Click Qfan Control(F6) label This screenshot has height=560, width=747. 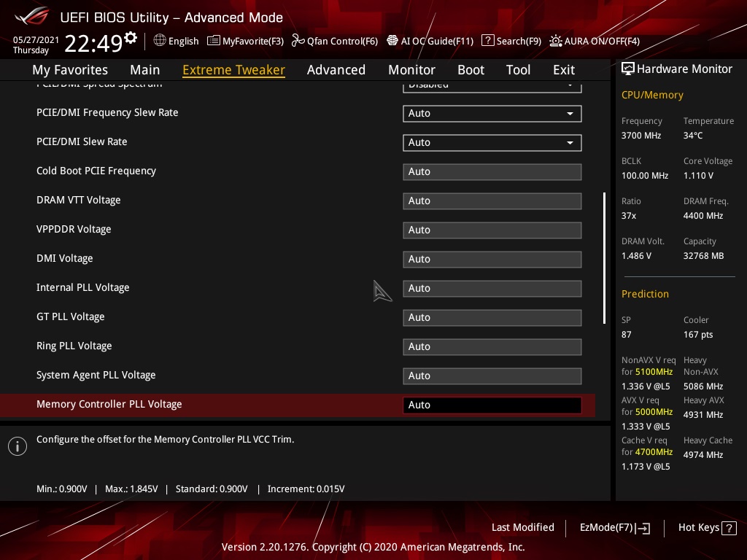coord(343,41)
